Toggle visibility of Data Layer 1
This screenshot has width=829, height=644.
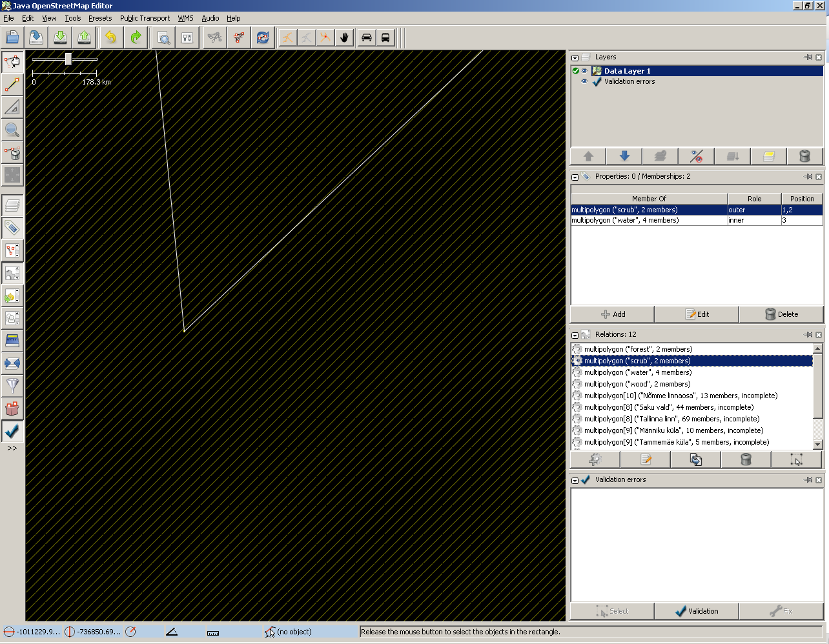[x=584, y=71]
